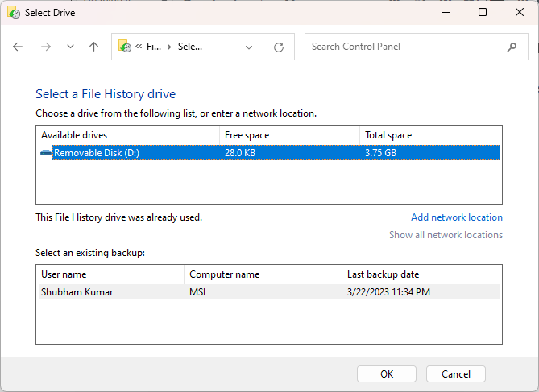Click the Search Control Panel field
The image size is (539, 392).
[x=403, y=47]
